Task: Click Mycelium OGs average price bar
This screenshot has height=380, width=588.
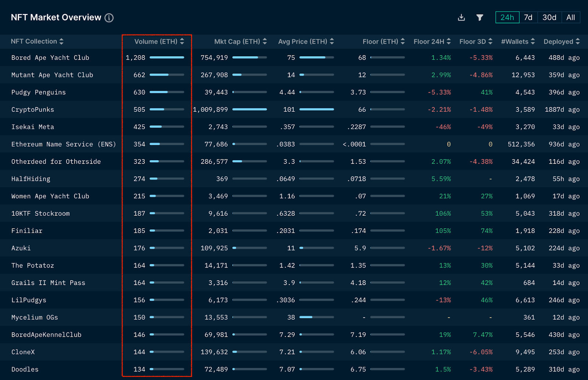Action: point(316,317)
